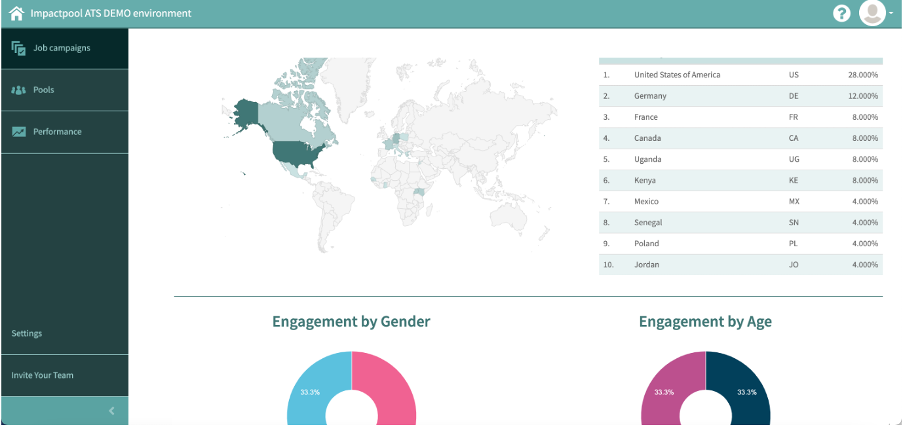This screenshot has height=428, width=904.
Task: Click the Engagement by Gender heading
Action: pyautogui.click(x=351, y=322)
